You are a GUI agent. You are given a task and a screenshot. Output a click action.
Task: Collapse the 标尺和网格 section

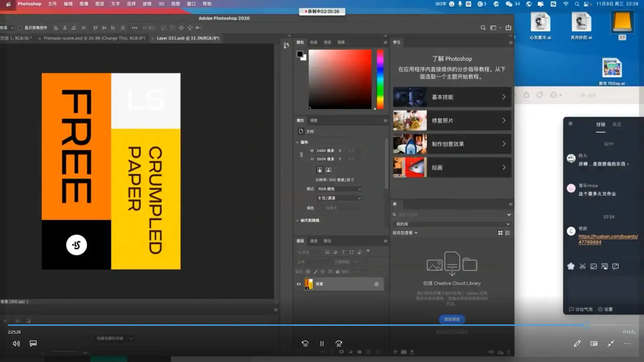coord(297,221)
